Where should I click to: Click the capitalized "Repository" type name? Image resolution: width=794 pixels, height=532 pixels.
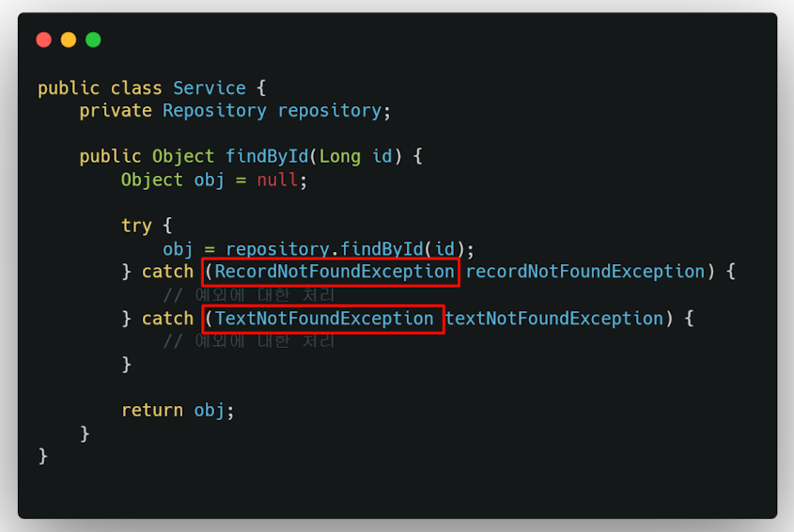(x=214, y=111)
